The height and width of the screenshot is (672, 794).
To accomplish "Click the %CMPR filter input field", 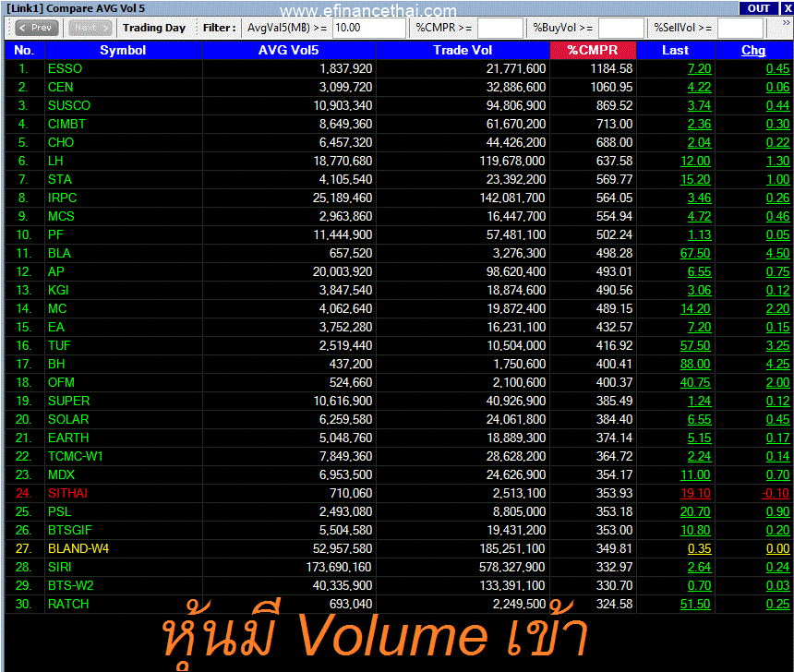I will coord(499,28).
